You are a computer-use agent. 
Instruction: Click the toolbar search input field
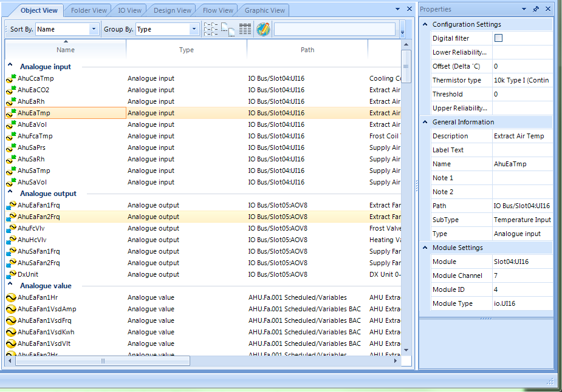335,29
